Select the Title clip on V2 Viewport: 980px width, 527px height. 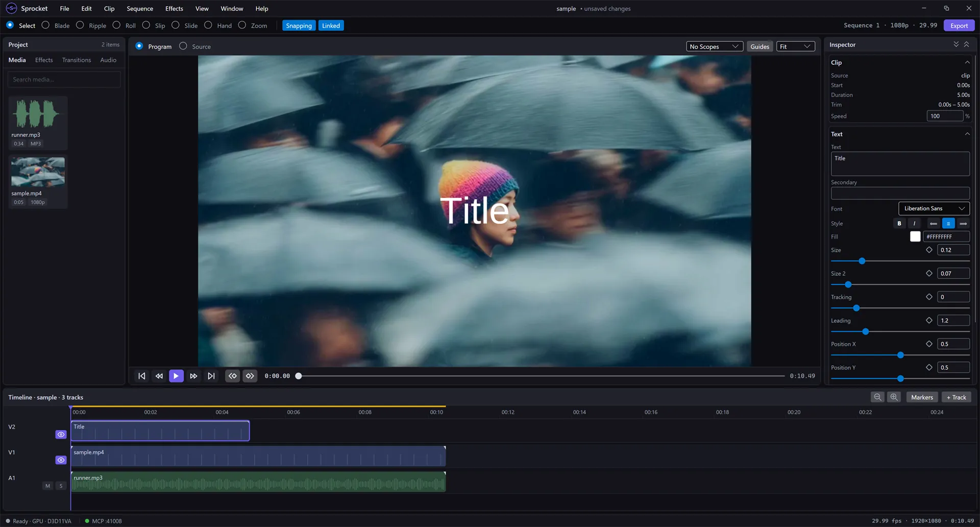click(160, 430)
